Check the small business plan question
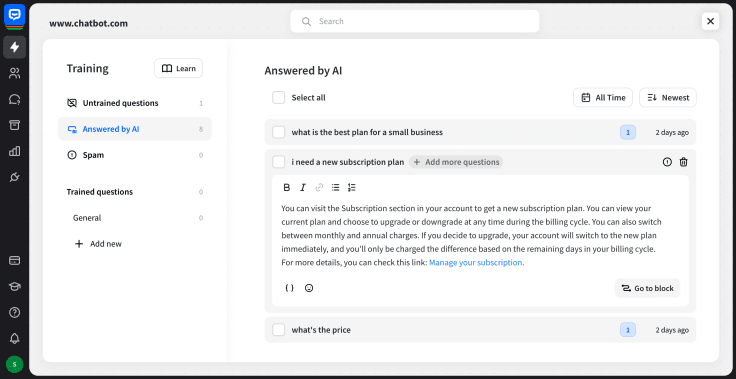The height and width of the screenshot is (379, 736). [279, 132]
